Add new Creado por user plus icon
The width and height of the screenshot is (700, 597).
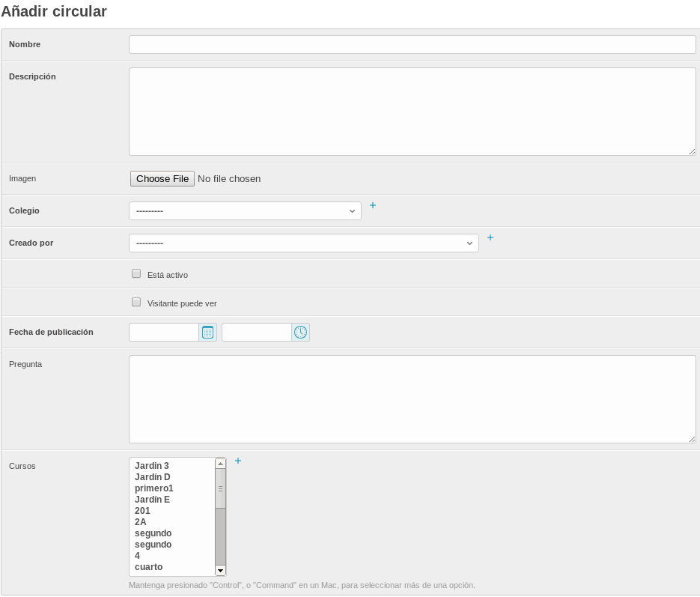pos(490,237)
